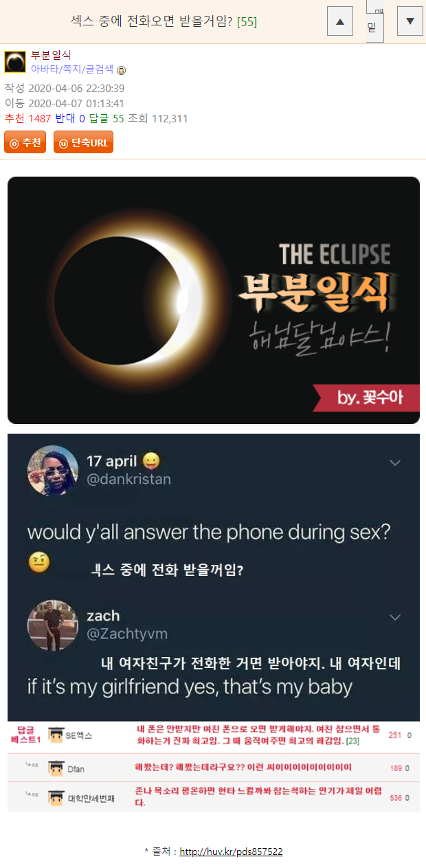Click the small emoji icon beside 글검색
Image resolution: width=426 pixels, height=868 pixels.
[x=122, y=70]
